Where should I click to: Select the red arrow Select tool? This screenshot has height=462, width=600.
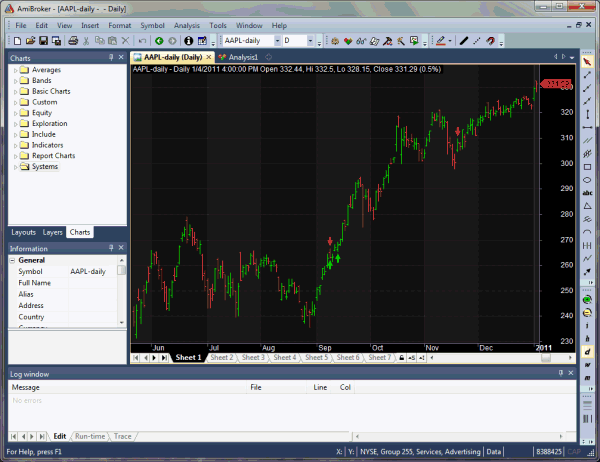[587, 62]
